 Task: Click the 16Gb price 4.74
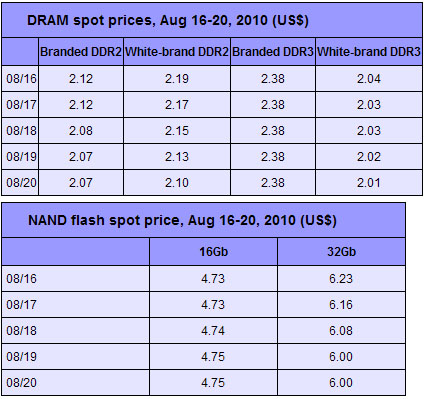coord(213,331)
